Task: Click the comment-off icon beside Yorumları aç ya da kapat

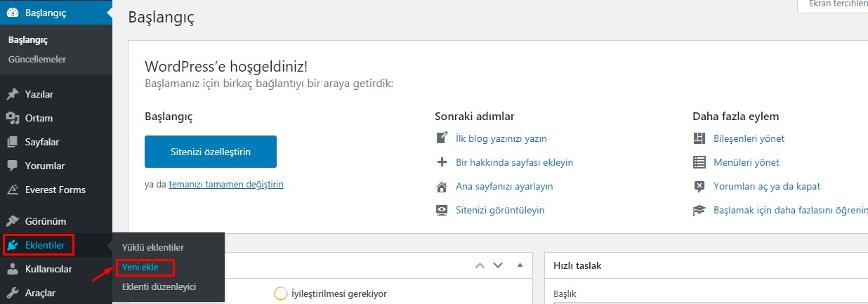Action: (699, 186)
